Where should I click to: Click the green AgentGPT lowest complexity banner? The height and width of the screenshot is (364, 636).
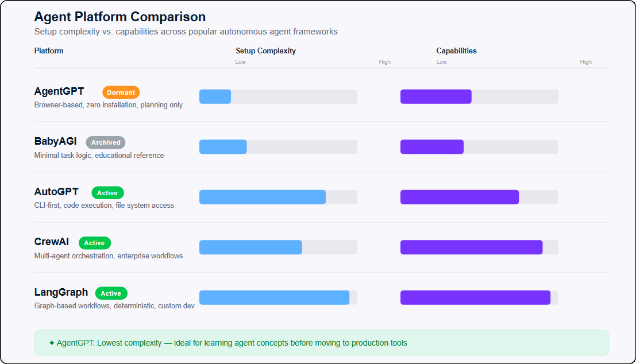pos(321,343)
